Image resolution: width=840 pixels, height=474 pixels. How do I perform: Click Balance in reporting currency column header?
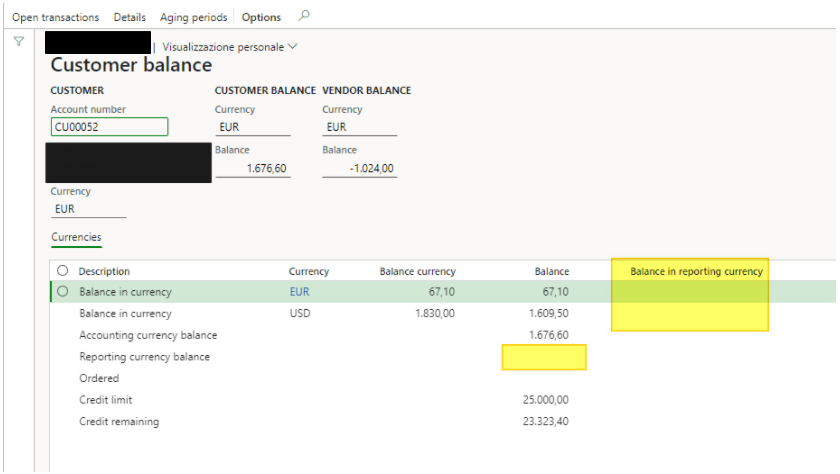pos(696,271)
